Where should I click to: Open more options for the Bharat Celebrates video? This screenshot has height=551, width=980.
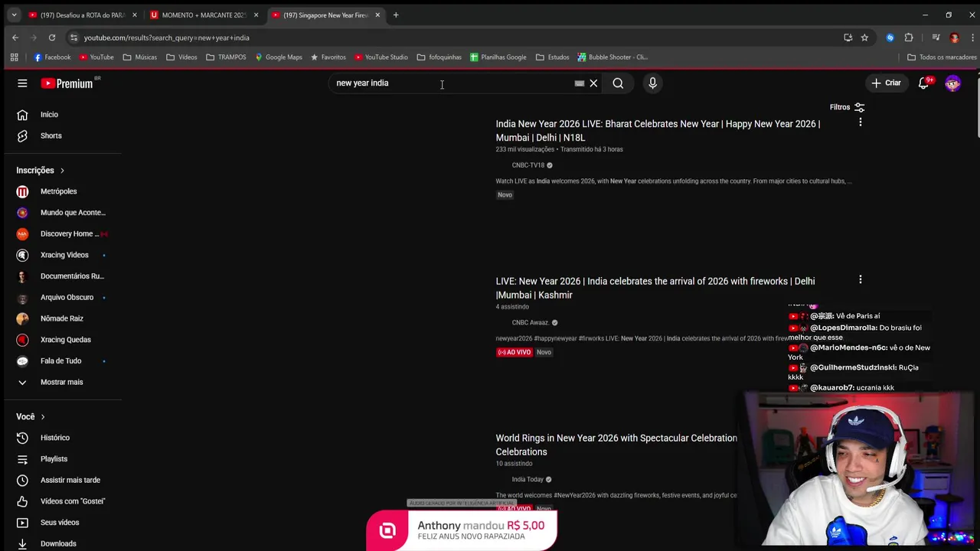860,122
